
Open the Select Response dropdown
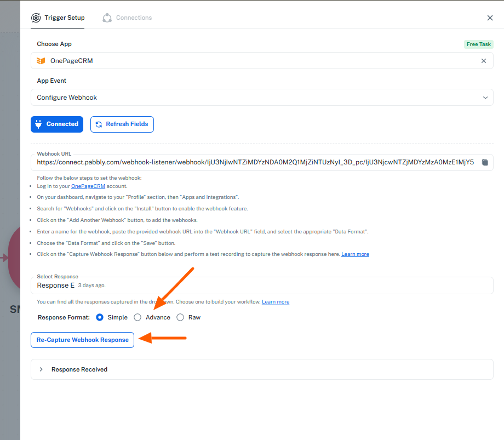pos(262,285)
